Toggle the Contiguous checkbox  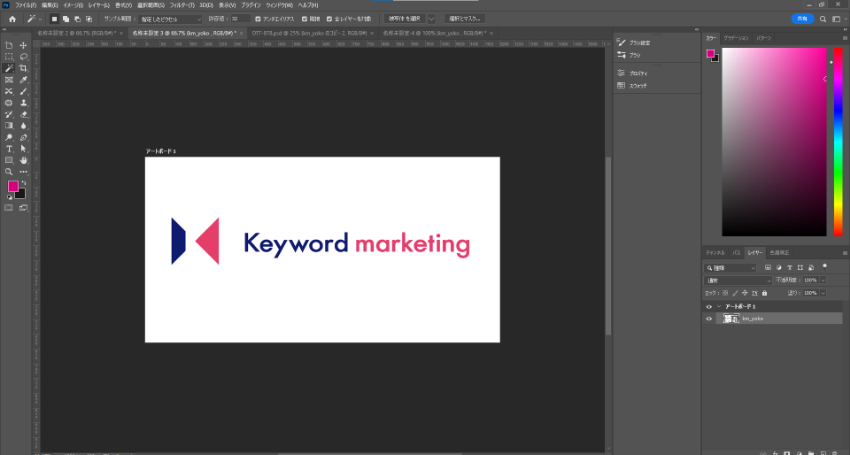coord(305,19)
